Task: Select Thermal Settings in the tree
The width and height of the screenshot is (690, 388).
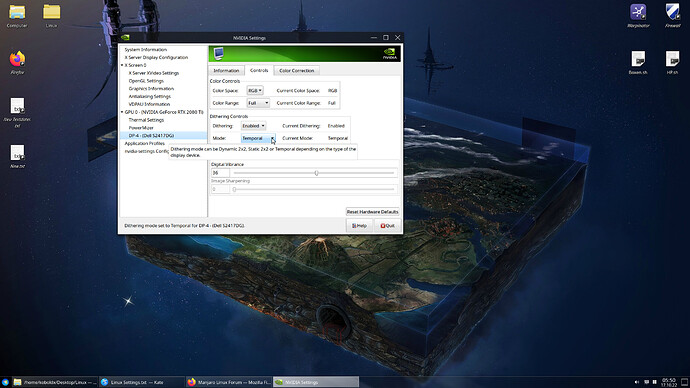Action: pos(146,120)
